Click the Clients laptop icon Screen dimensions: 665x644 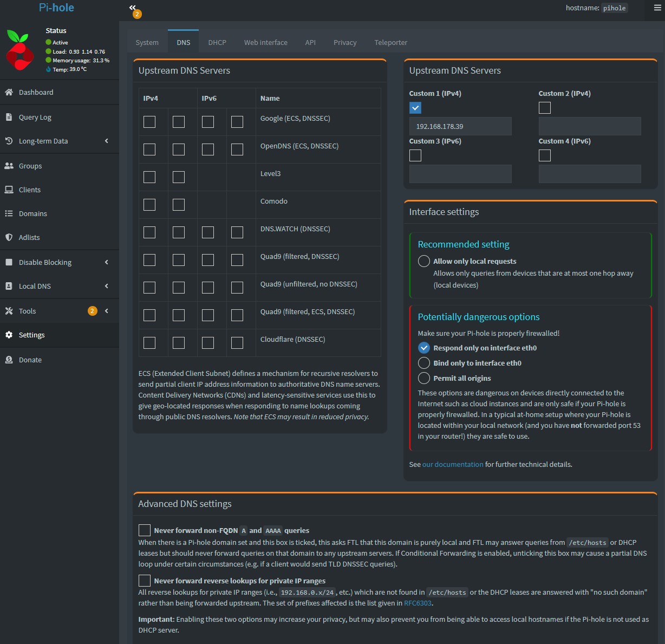coord(9,190)
